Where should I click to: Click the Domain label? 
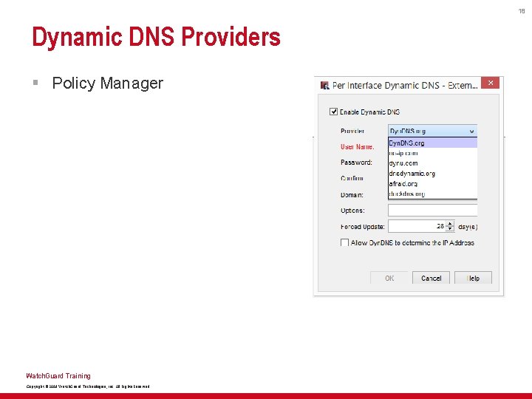352,195
